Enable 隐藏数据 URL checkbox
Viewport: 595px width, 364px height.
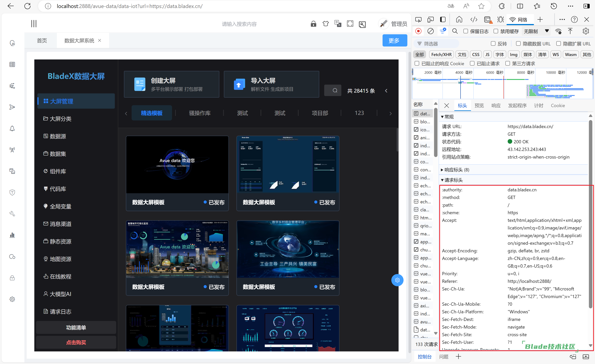518,43
